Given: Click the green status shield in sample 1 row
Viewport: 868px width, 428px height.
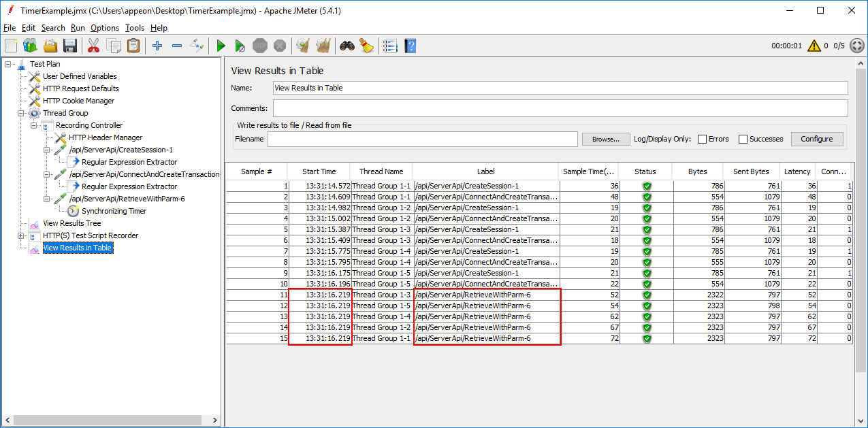Looking at the screenshot, I should click(x=647, y=186).
